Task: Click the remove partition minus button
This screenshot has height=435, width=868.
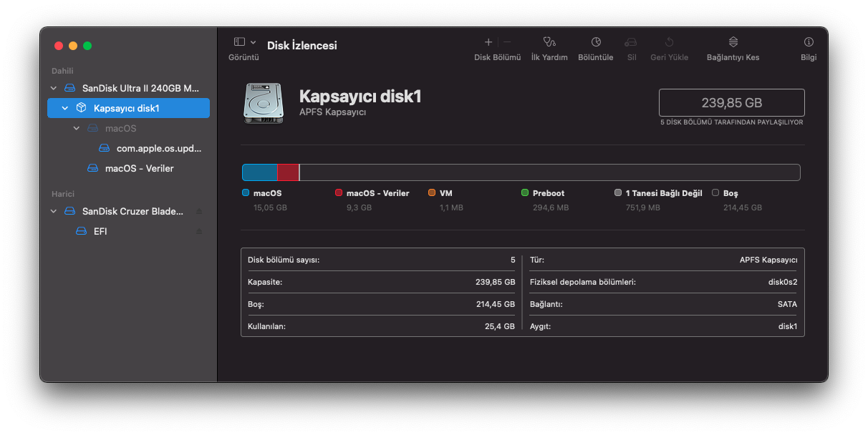Action: [506, 41]
